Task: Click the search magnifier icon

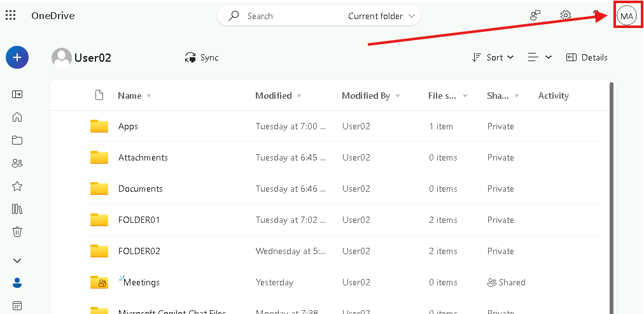Action: 234,16
